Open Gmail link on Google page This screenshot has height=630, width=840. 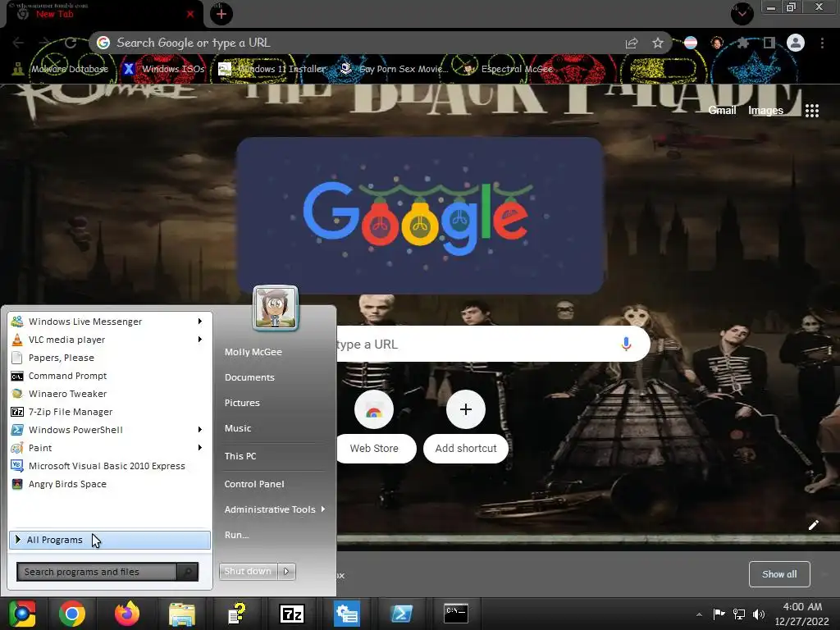click(722, 111)
